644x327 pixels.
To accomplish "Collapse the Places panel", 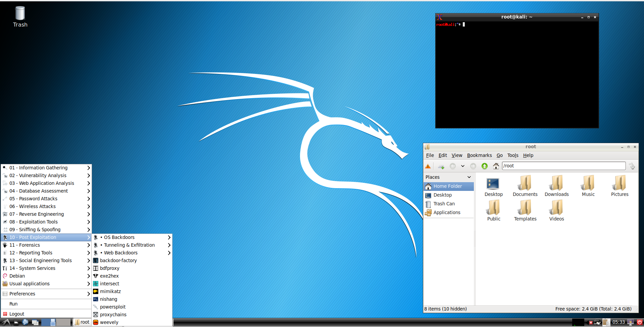I will click(469, 177).
